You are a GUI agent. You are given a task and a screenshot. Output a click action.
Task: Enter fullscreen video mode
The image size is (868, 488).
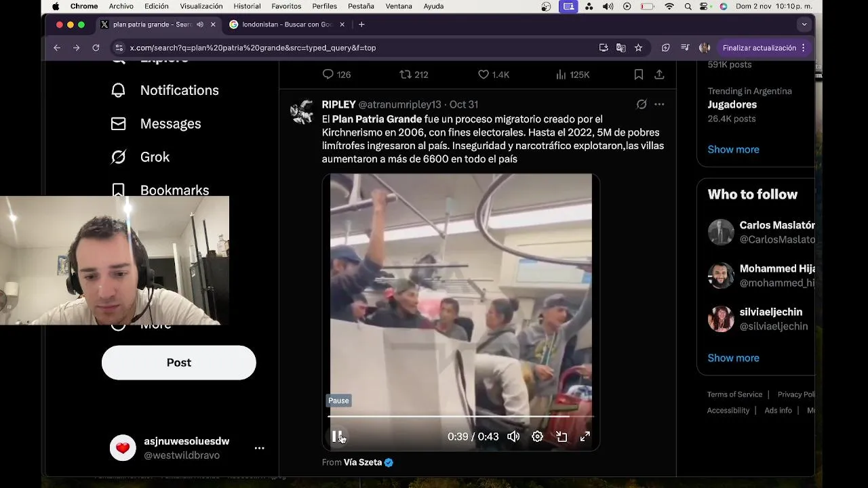pyautogui.click(x=585, y=436)
